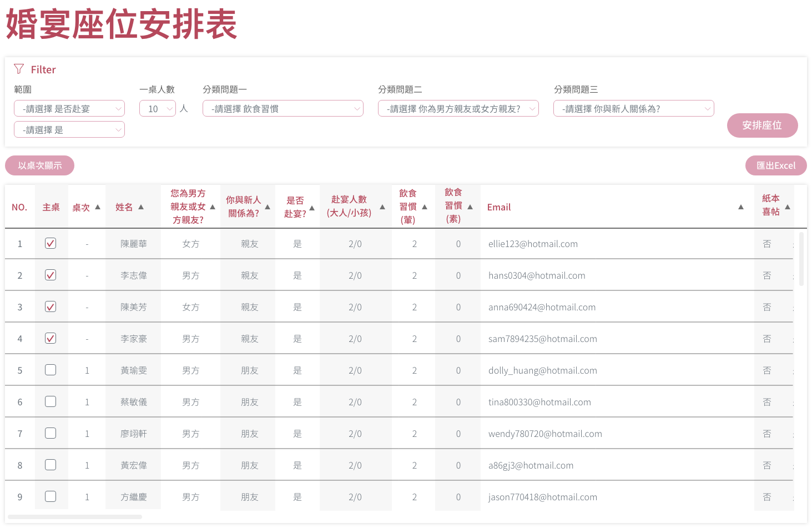This screenshot has height=528, width=812.
Task: Expand the 飲食習慣 category dropdown
Action: coord(283,109)
